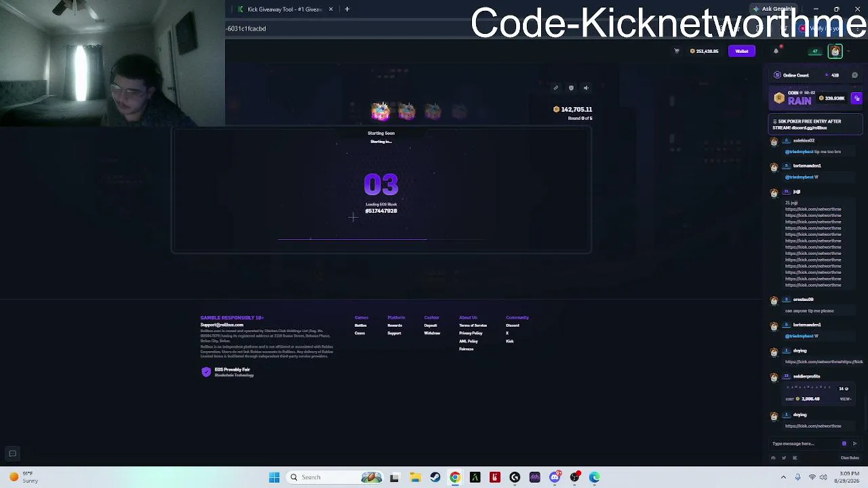Open the weather widget showing Sunny
The image size is (868, 488).
pos(22,477)
